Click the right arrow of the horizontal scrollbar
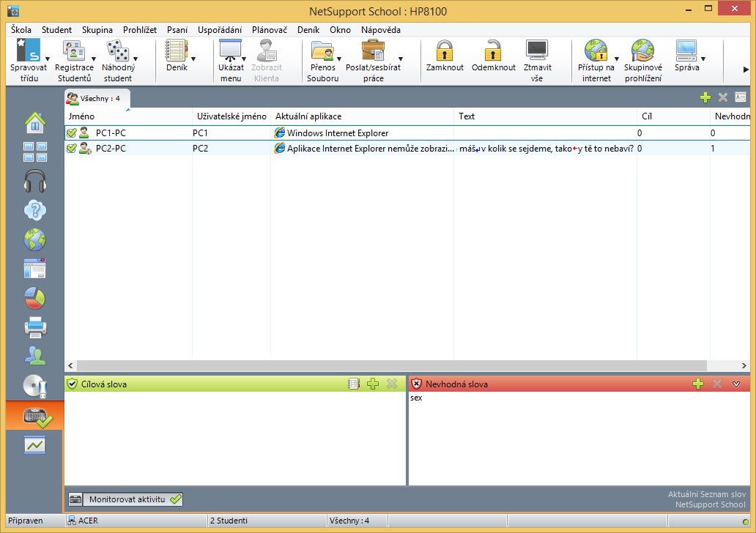 click(744, 366)
